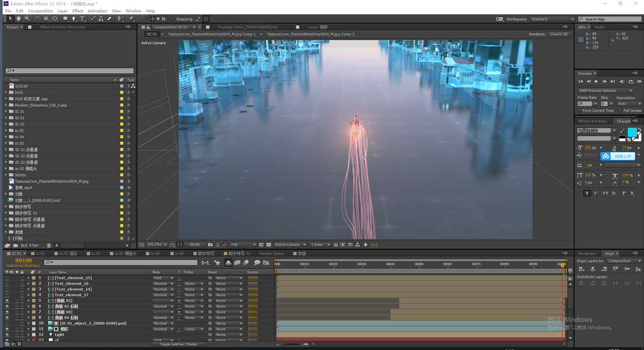Open the RAM Preview Options dropdown

pos(605,91)
